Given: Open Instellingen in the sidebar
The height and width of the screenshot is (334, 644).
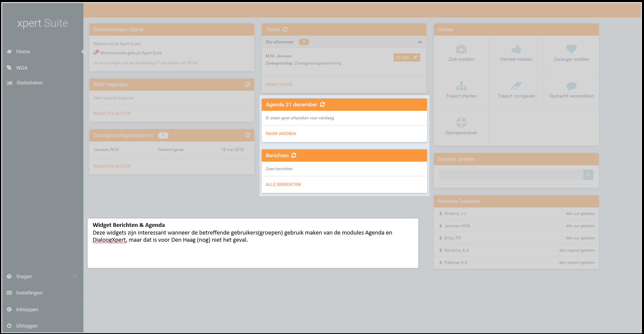Looking at the screenshot, I should coord(29,293).
